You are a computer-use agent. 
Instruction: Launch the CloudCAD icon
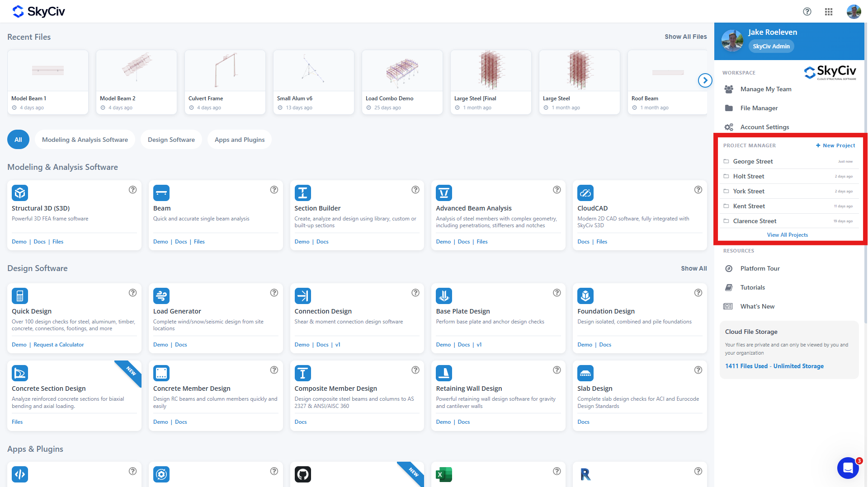pyautogui.click(x=585, y=193)
